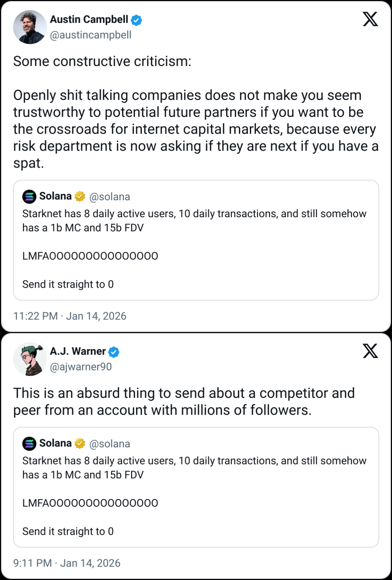The image size is (392, 580).
Task: Click A.J. Warner's blue verified badge
Action: click(114, 352)
